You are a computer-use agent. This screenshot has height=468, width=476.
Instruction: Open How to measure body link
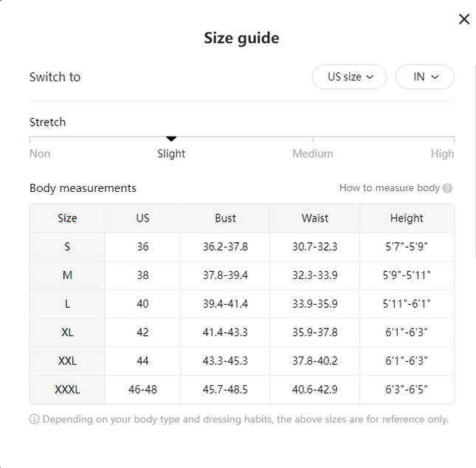(390, 188)
